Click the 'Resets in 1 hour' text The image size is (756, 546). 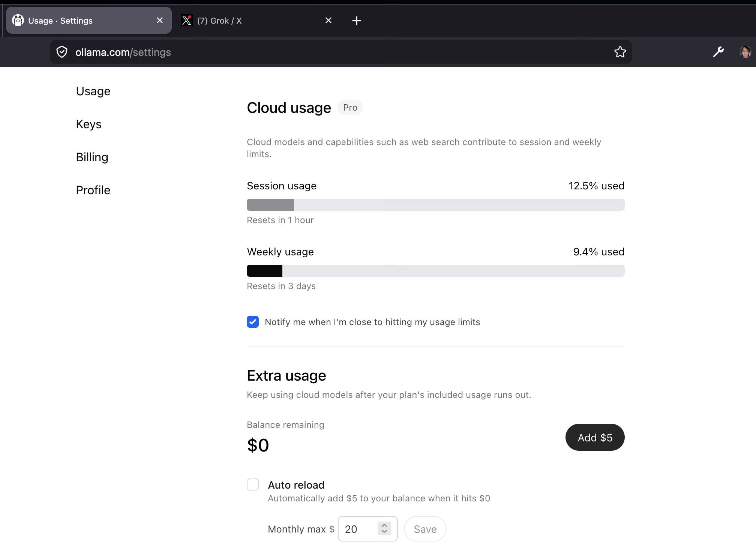(280, 220)
